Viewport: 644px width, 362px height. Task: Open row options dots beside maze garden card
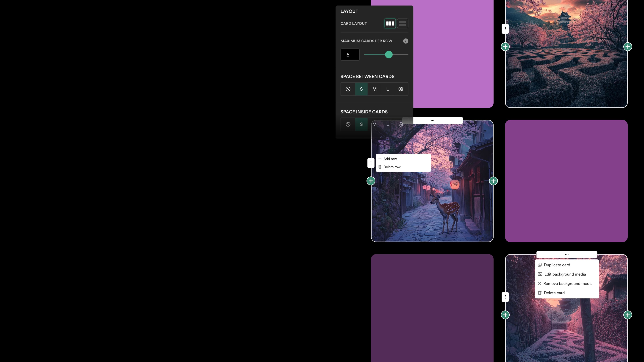(x=505, y=29)
